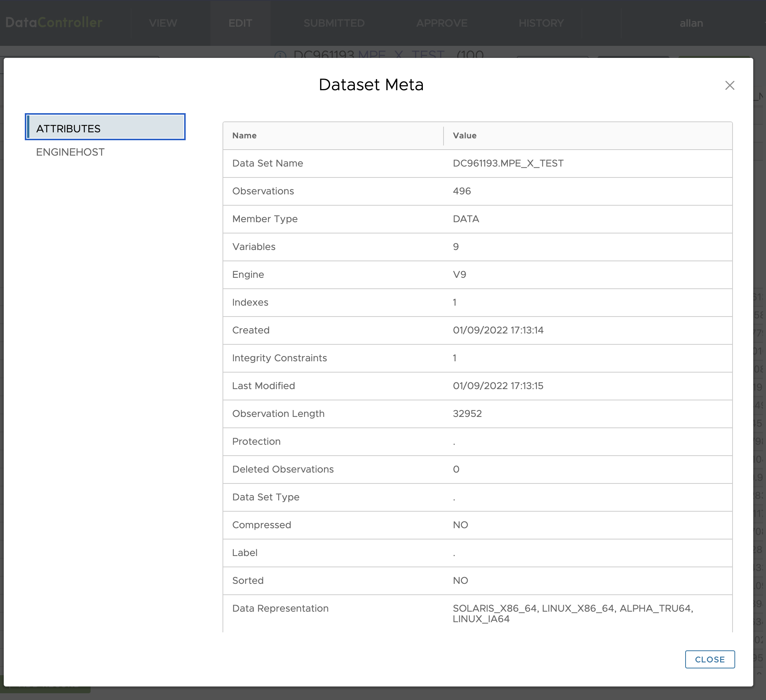Open the allan user dropdown
The image size is (766, 700).
click(x=691, y=23)
